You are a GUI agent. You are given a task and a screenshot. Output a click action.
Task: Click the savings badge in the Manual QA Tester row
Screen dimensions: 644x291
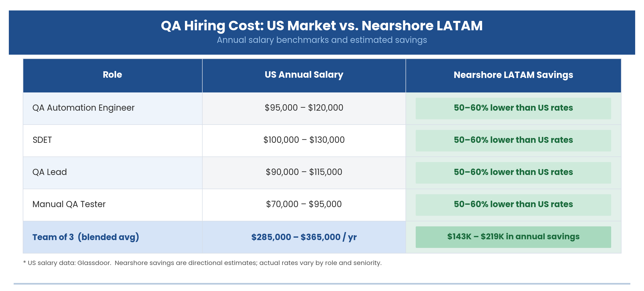click(513, 205)
